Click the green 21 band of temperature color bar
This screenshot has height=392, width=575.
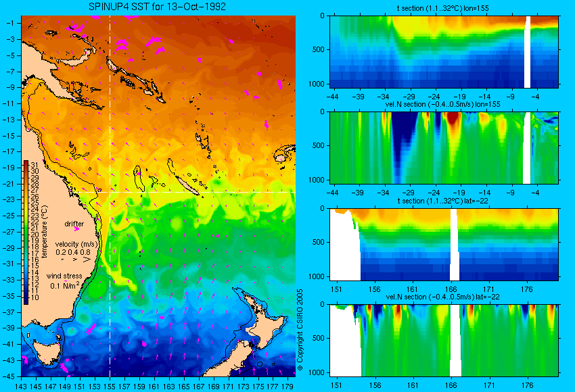click(26, 228)
